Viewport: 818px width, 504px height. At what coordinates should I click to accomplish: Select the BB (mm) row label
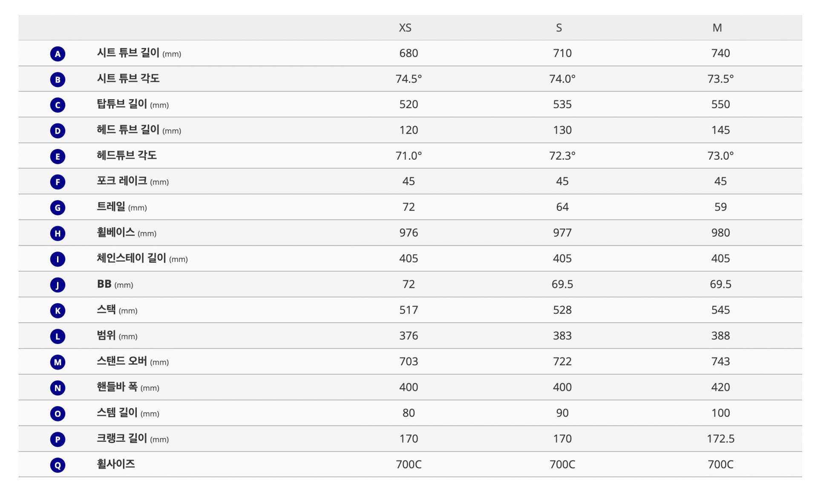(x=115, y=284)
